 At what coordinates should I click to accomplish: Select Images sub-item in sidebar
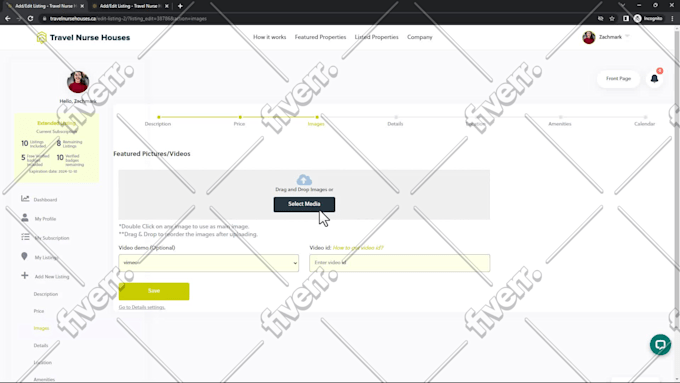pyautogui.click(x=41, y=328)
